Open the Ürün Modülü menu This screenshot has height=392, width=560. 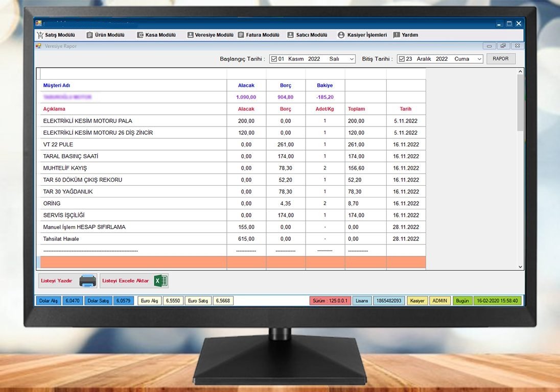[106, 35]
